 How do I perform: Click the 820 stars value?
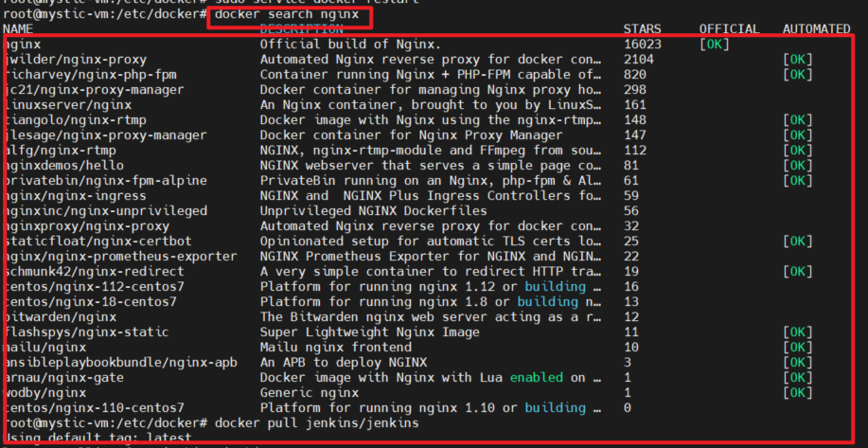click(634, 74)
